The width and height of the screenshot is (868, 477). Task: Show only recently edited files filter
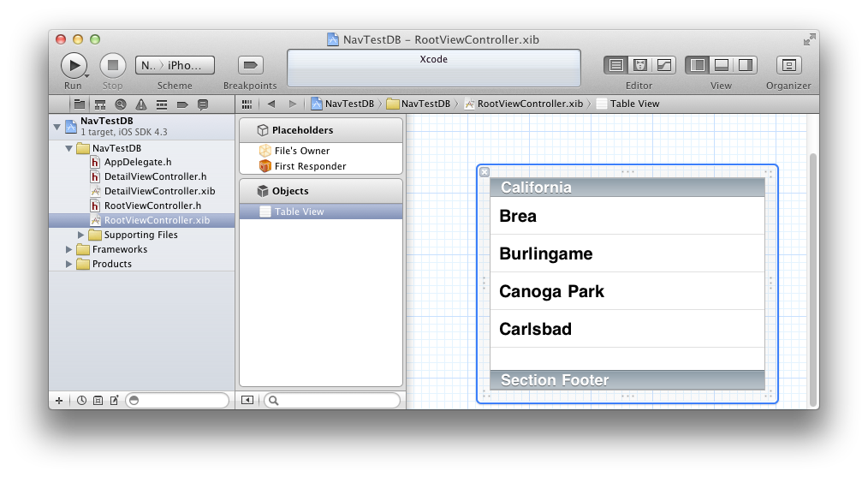(81, 400)
